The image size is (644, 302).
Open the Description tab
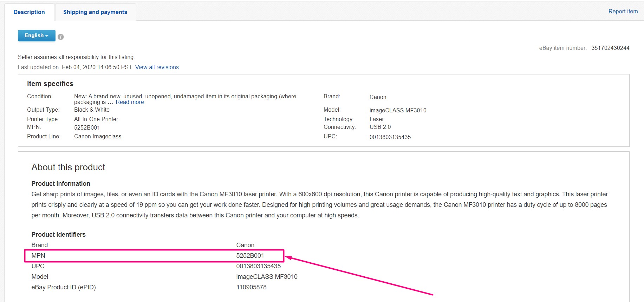point(29,12)
